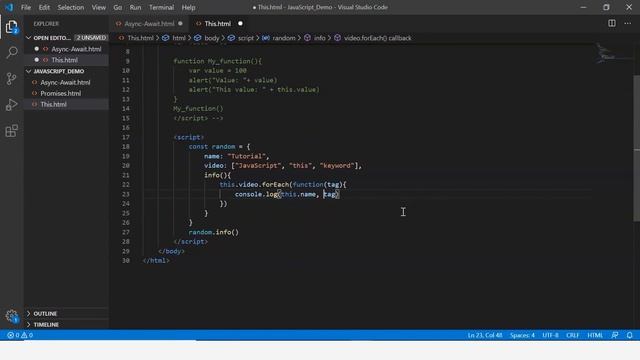This screenshot has height=360, width=640.
Task: Click html breadcrumb item
Action: click(x=178, y=38)
